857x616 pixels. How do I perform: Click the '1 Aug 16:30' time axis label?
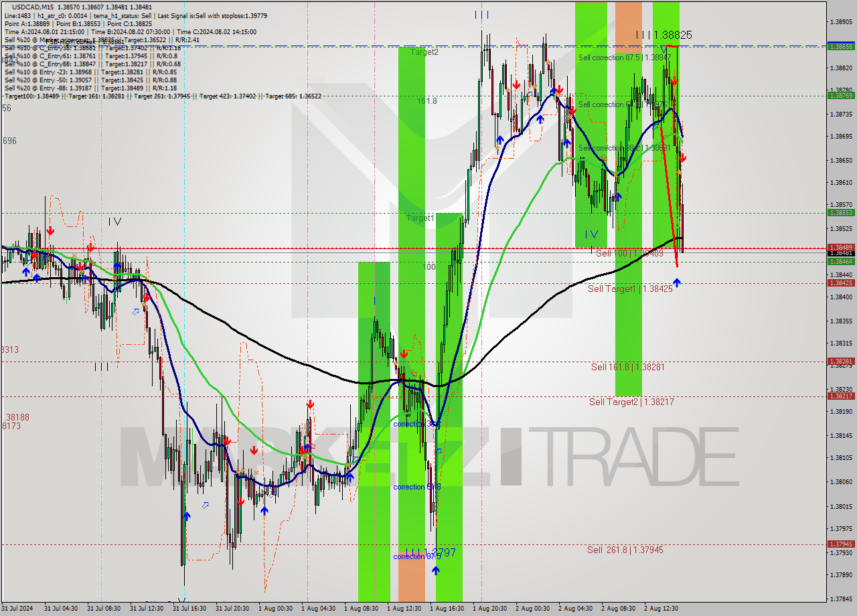pos(447,609)
